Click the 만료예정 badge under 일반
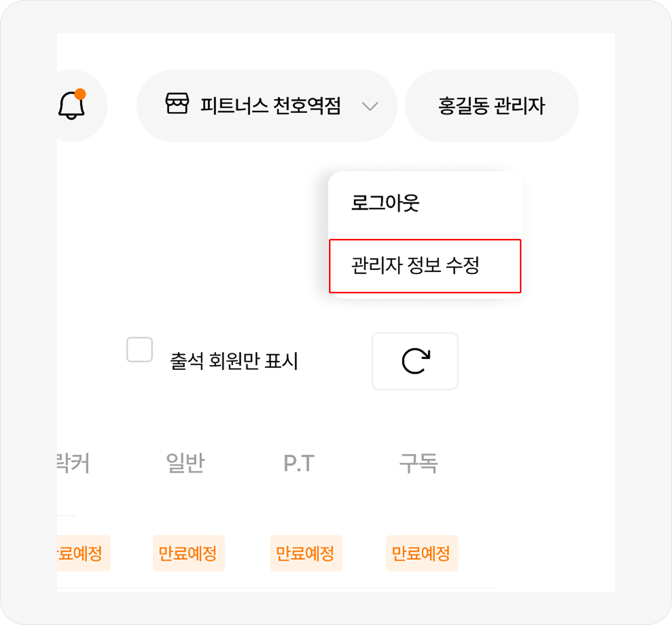 tap(188, 553)
